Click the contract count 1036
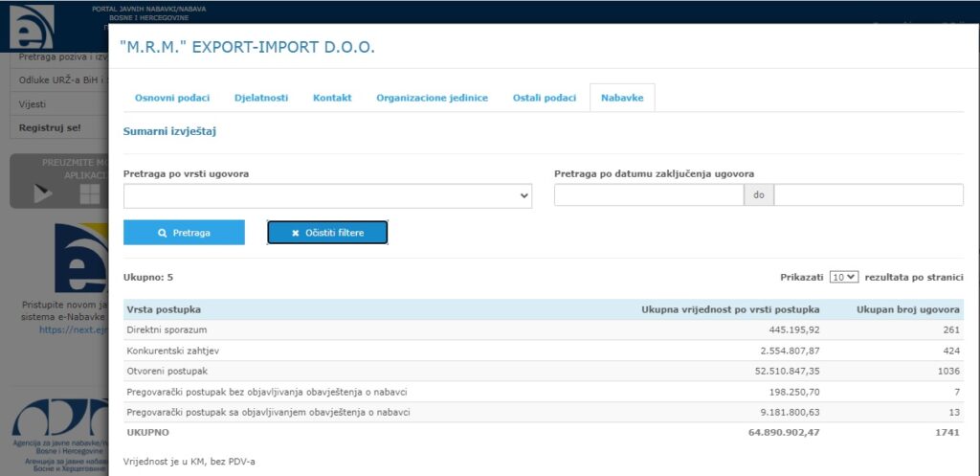Screen dimensions: 980x476 click(948, 372)
